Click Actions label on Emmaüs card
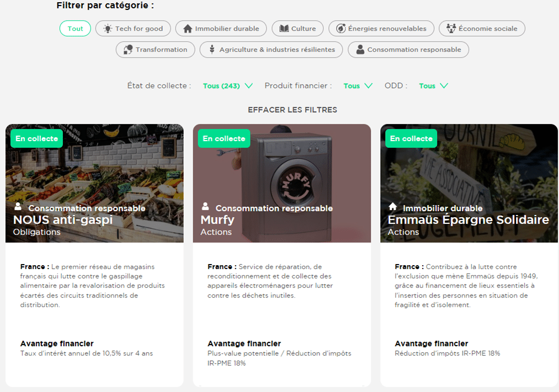The height and width of the screenshot is (392, 559). coord(403,232)
